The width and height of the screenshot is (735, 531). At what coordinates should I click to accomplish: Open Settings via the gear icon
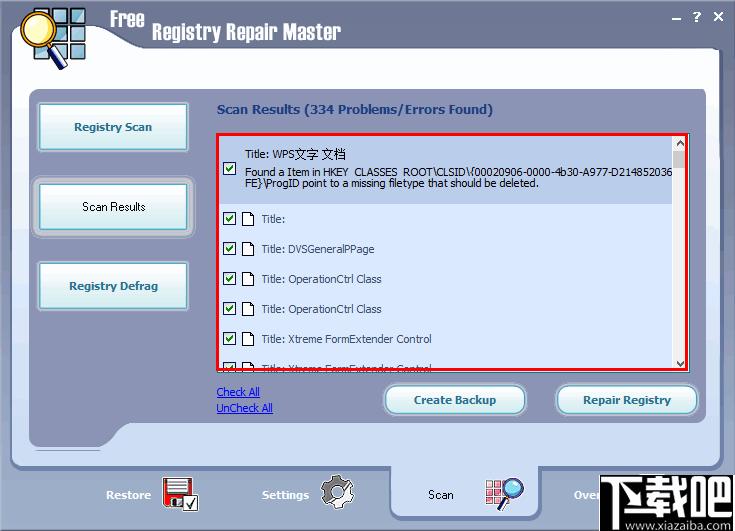point(337,493)
